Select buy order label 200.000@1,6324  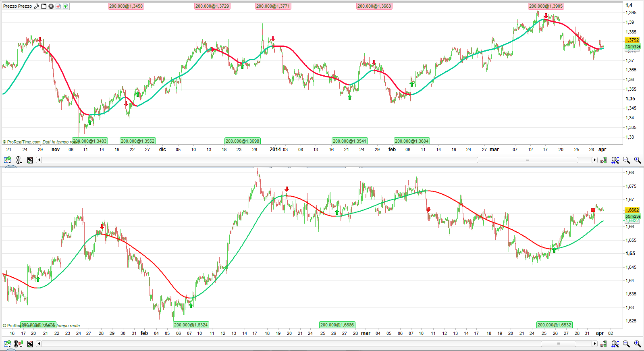coord(191,325)
